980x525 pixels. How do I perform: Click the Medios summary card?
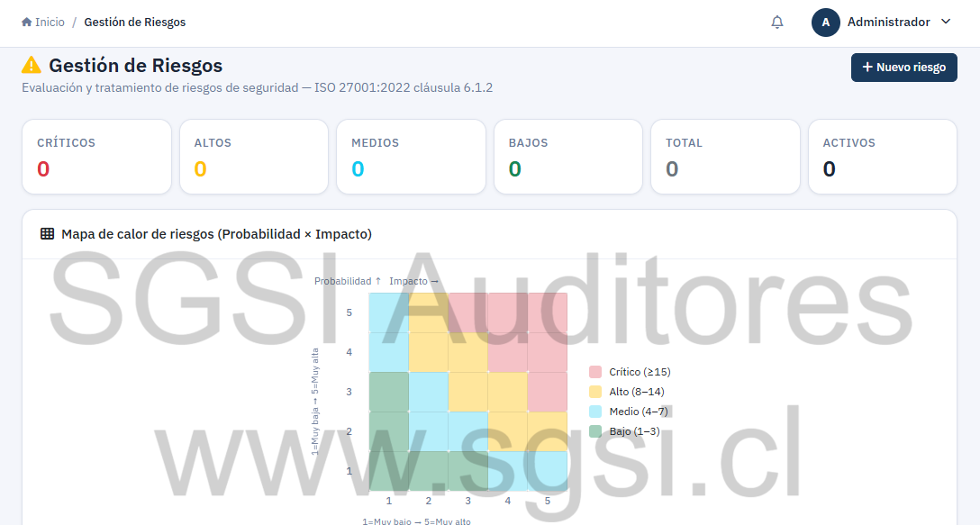[x=412, y=157]
